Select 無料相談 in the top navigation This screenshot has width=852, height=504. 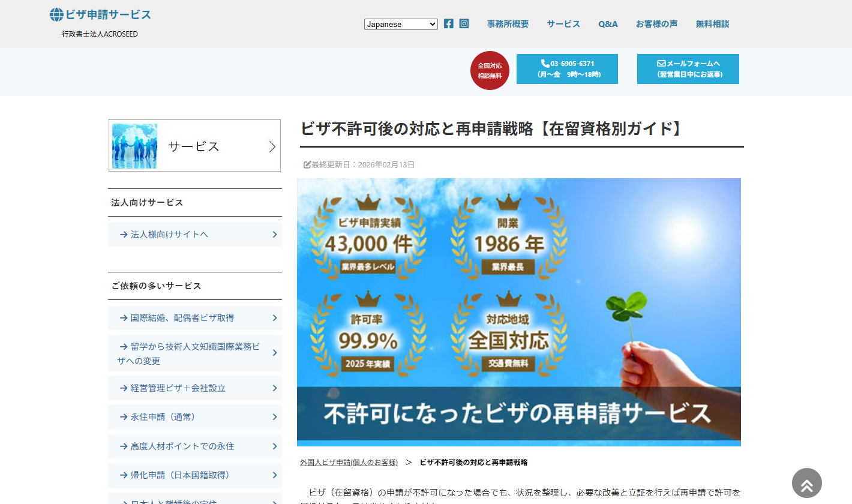(x=712, y=24)
